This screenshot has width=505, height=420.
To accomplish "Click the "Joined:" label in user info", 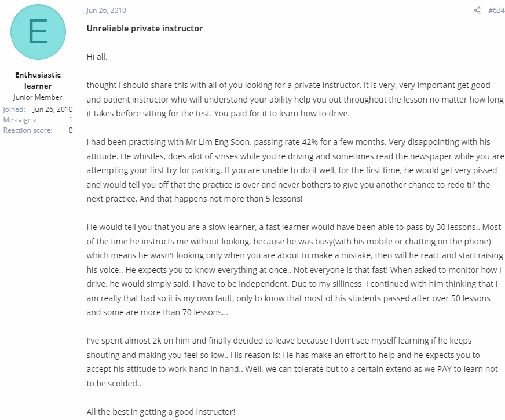I will (14, 109).
